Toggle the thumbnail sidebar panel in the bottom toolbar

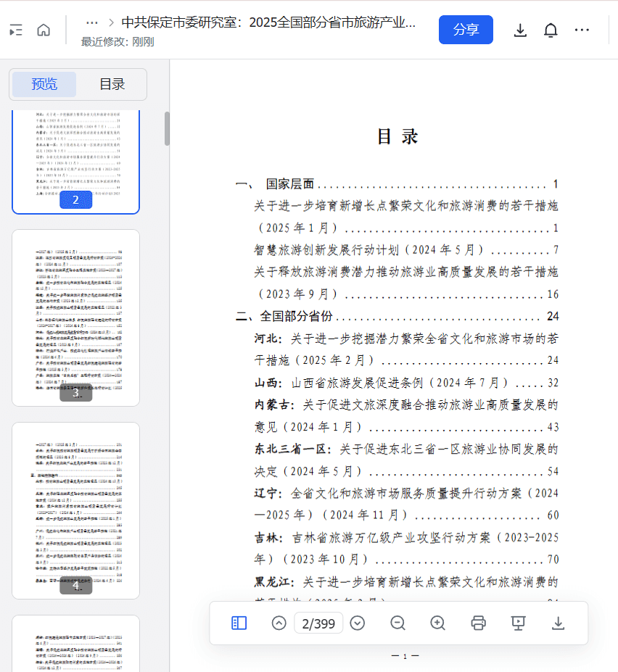[239, 623]
